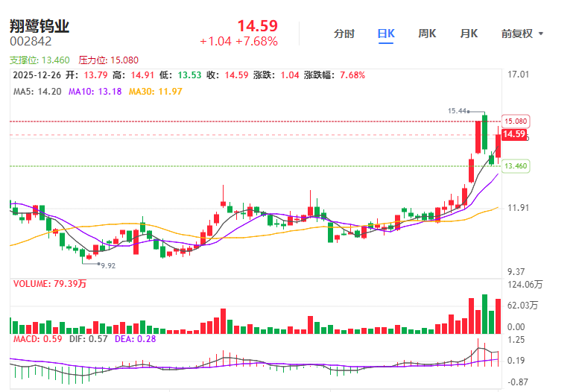The width and height of the screenshot is (579, 392).
Task: Open the 周K weekly chart tab
Action: coord(427,34)
